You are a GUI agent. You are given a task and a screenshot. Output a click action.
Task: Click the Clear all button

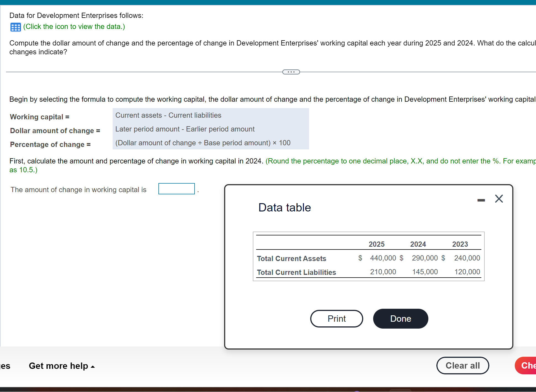[x=463, y=366]
